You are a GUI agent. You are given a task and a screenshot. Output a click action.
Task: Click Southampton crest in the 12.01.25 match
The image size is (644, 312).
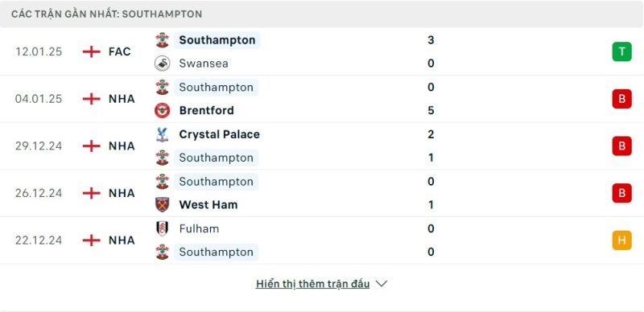pos(163,40)
